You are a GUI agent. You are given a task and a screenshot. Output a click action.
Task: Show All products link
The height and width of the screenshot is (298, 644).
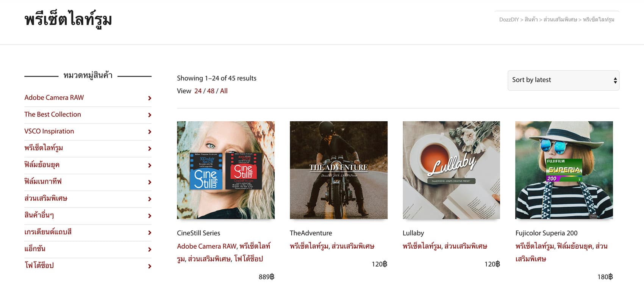point(224,91)
